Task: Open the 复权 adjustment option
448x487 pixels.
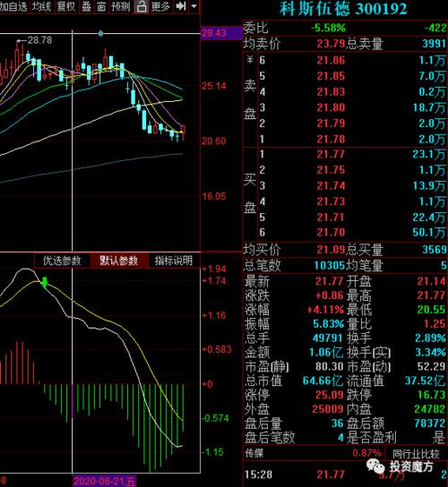Action: click(66, 6)
